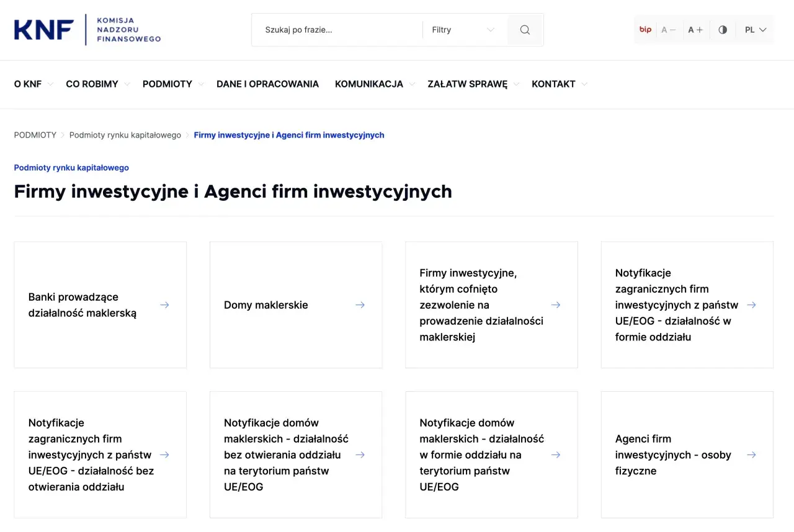Image resolution: width=794 pixels, height=532 pixels.
Task: Click arrow on 'którym cofnięto zezwolenie' card
Action: click(x=556, y=305)
